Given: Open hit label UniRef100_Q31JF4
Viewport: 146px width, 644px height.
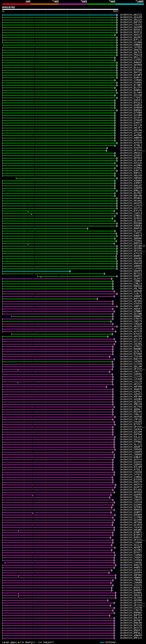Looking at the screenshot, I should click(131, 339).
